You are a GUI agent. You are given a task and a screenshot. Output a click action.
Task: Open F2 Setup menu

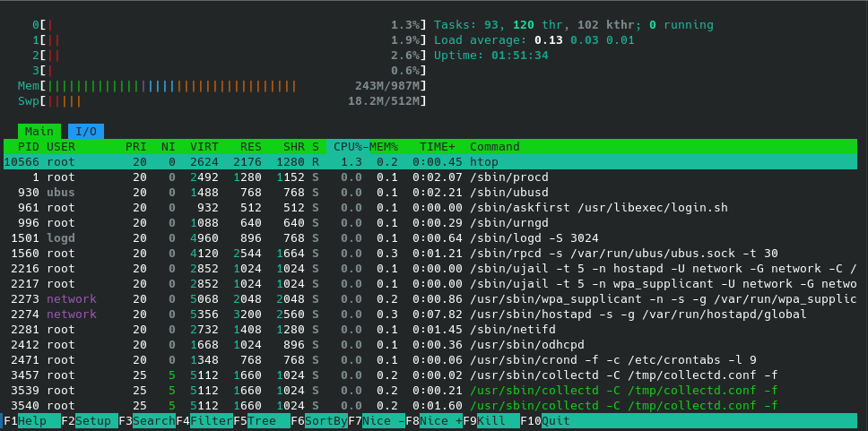(x=89, y=420)
